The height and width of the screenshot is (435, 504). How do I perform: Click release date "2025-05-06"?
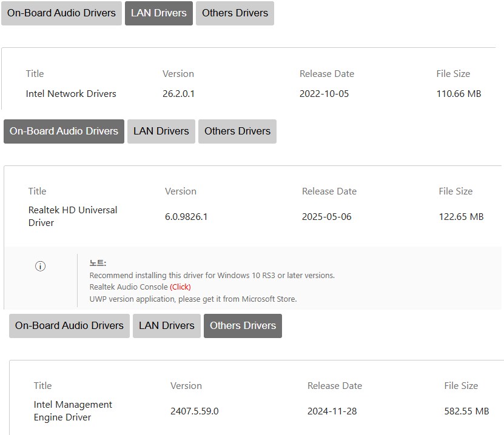coord(326,217)
